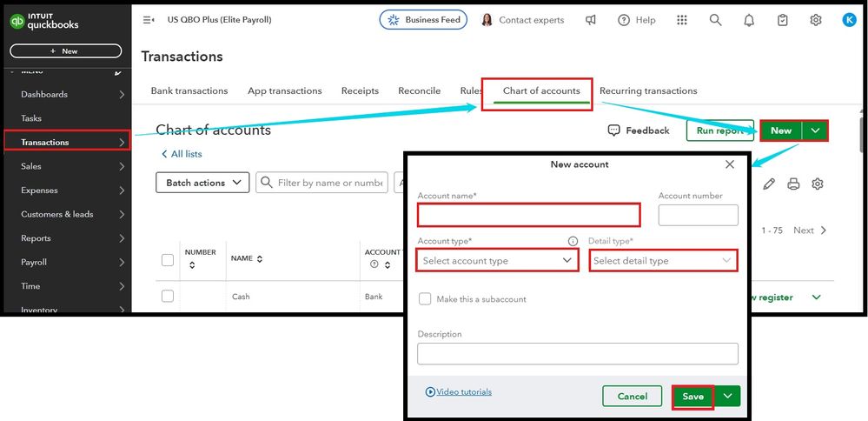Open Transactions in the sidebar
This screenshot has width=868, height=421.
click(68, 143)
